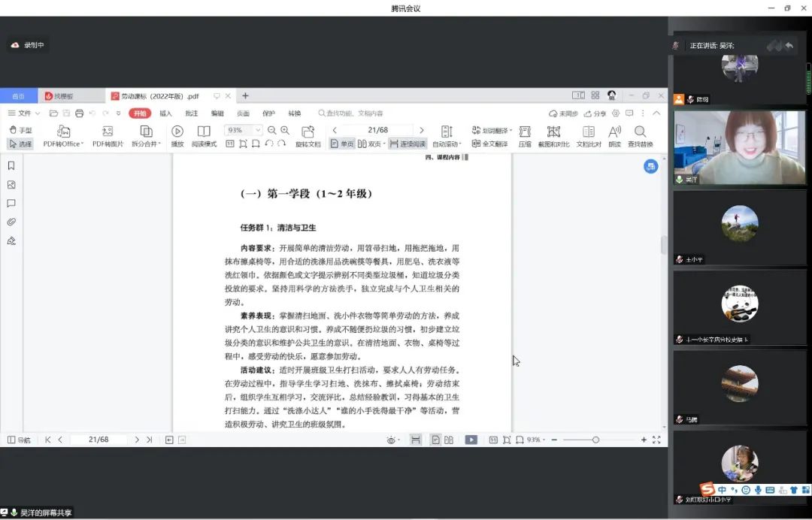This screenshot has height=520, width=812.
Task: Open the 开始 ribbon tab
Action: click(x=140, y=113)
